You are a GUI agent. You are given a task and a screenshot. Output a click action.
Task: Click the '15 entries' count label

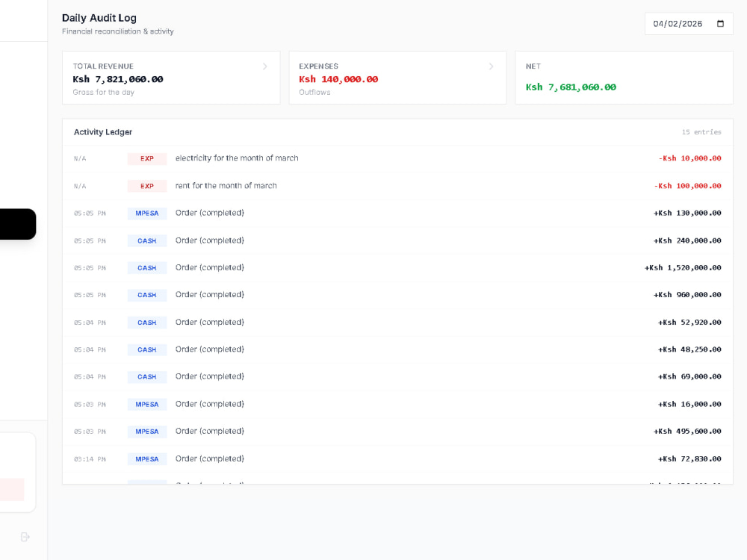701,132
